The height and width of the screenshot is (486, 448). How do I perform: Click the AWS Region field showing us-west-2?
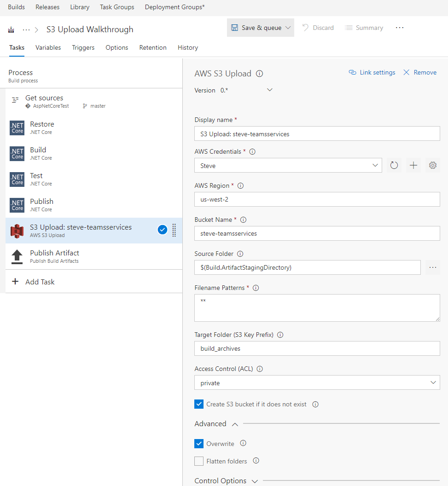317,199
